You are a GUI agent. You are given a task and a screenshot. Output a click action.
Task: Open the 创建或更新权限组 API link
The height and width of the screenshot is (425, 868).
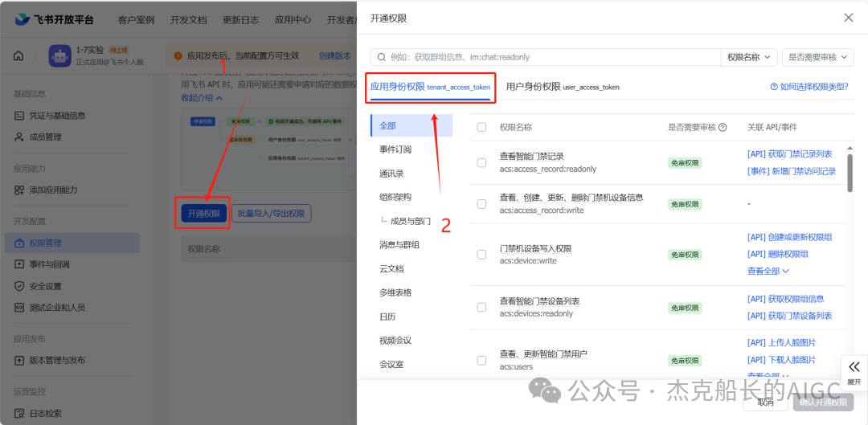789,237
